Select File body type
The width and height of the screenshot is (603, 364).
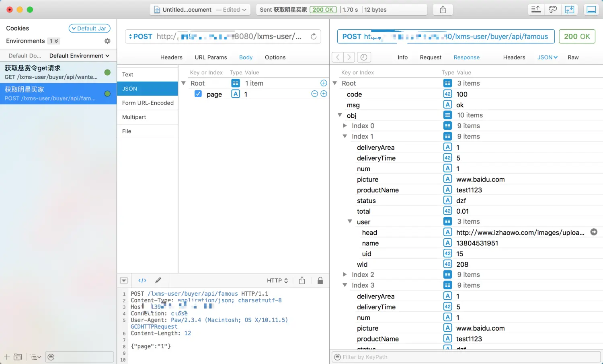(148, 131)
